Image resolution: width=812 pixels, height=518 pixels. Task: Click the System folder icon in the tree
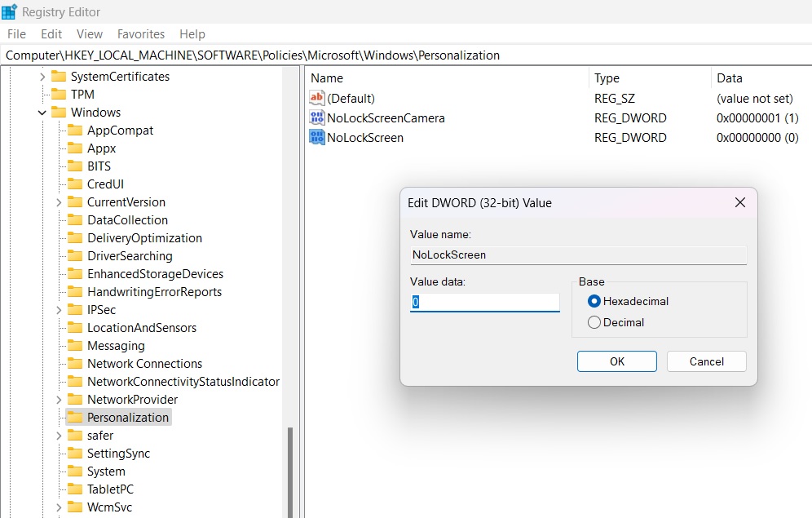[75, 471]
